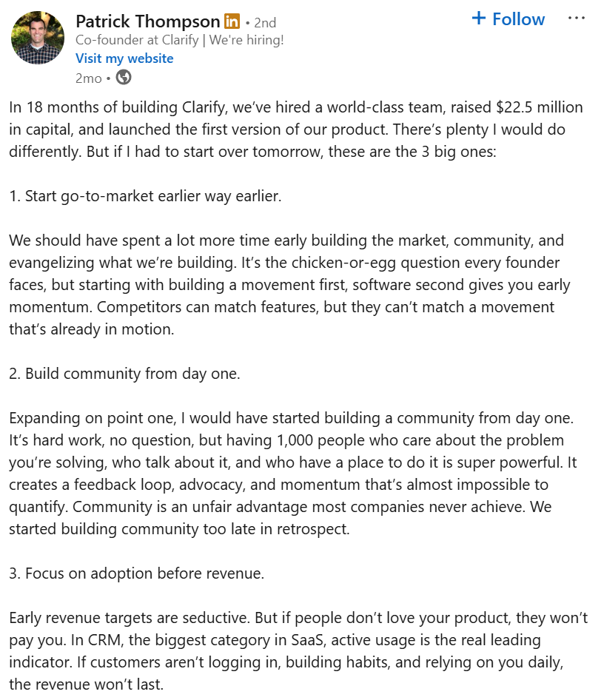Image resolution: width=604 pixels, height=700 pixels.
Task: Open the Visit my website link
Action: tap(124, 58)
